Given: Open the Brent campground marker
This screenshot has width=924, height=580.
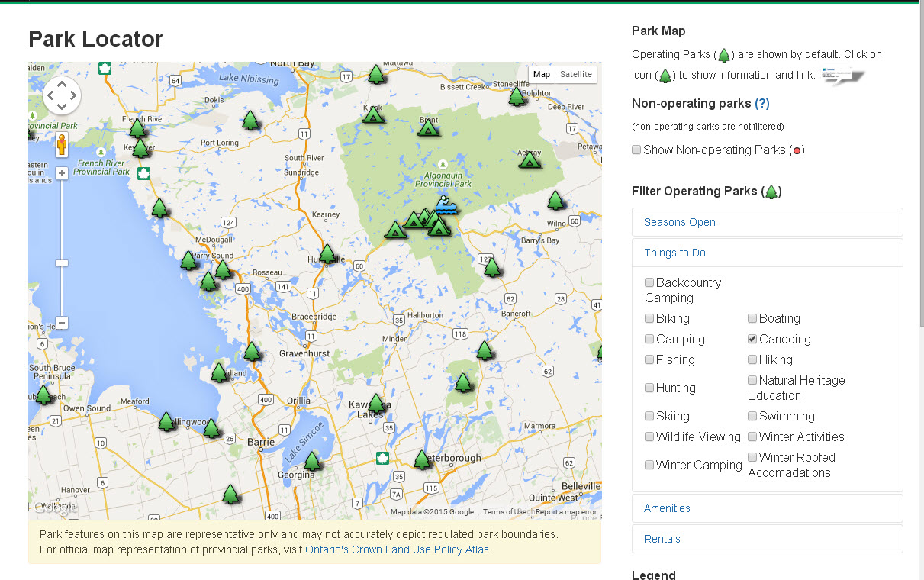Looking at the screenshot, I should coord(429,127).
